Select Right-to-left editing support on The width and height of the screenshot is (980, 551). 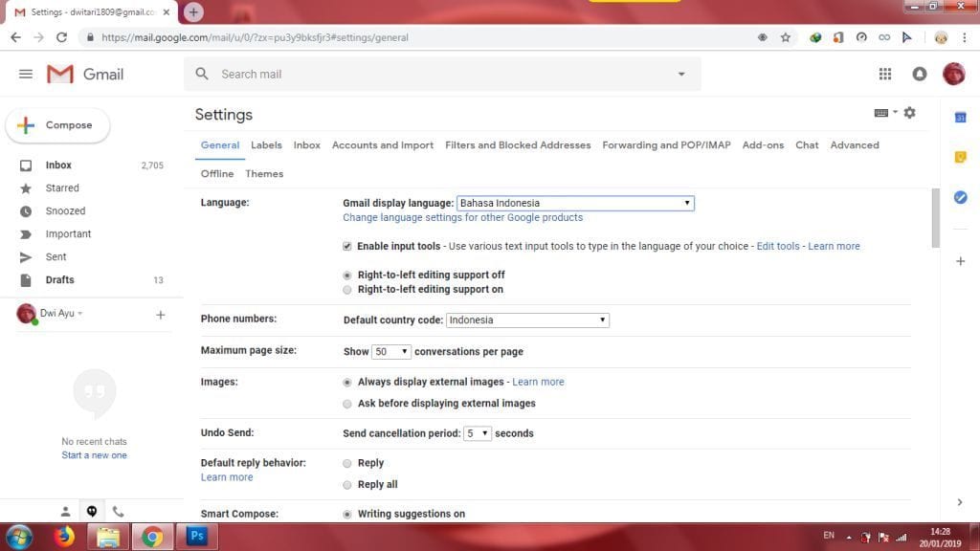pos(346,290)
